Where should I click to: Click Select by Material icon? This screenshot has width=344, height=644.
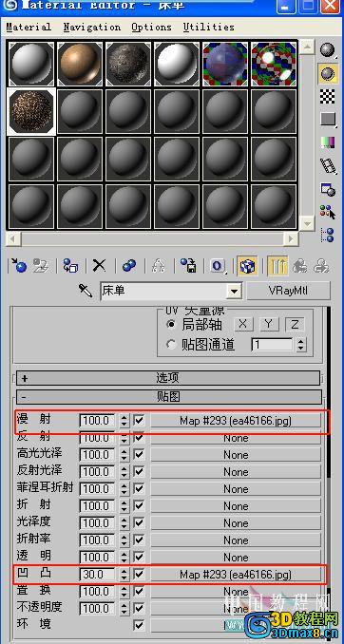(x=328, y=213)
